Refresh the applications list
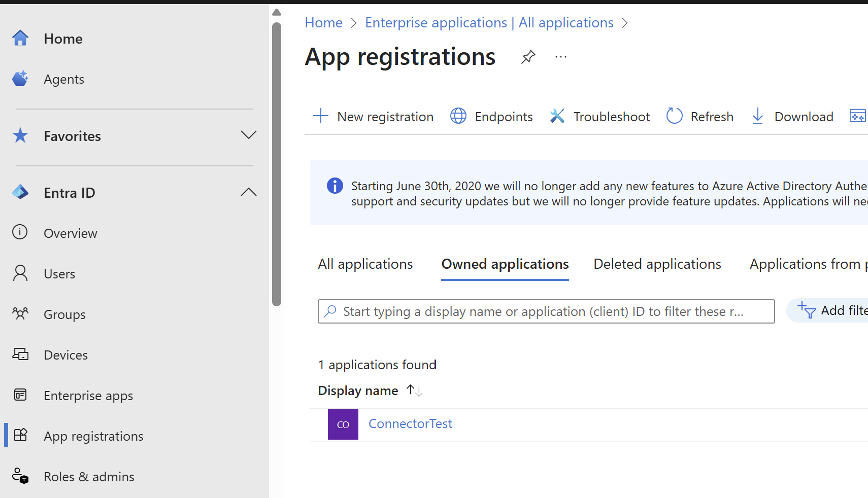The height and width of the screenshot is (498, 868). click(x=700, y=116)
